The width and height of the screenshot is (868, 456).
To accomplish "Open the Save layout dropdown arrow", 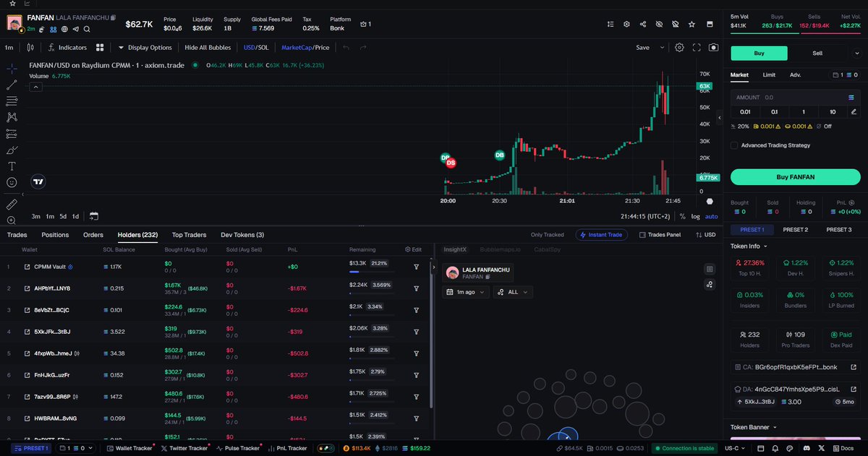I will point(661,48).
